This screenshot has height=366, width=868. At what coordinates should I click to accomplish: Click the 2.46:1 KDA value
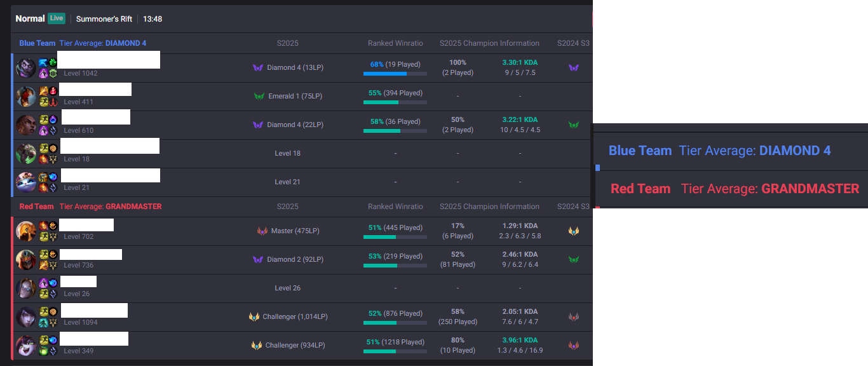(x=520, y=255)
